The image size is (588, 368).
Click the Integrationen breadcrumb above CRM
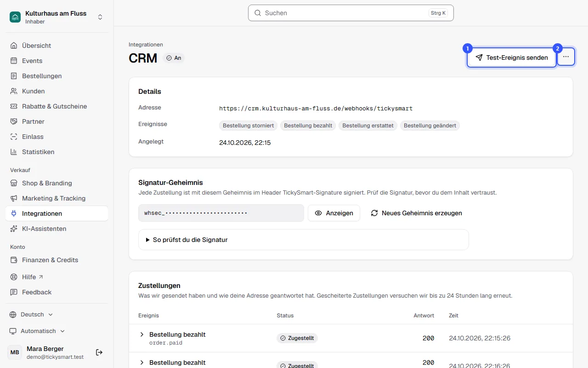(x=146, y=45)
